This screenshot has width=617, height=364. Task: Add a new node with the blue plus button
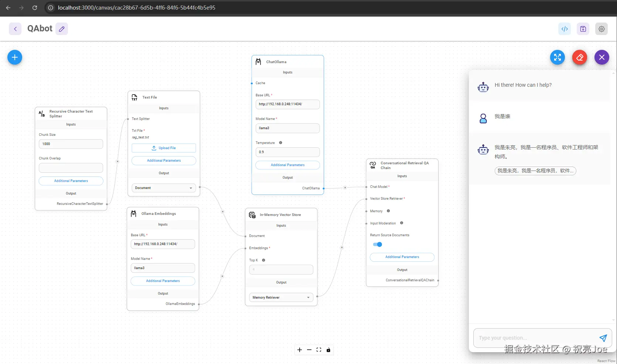pyautogui.click(x=15, y=57)
